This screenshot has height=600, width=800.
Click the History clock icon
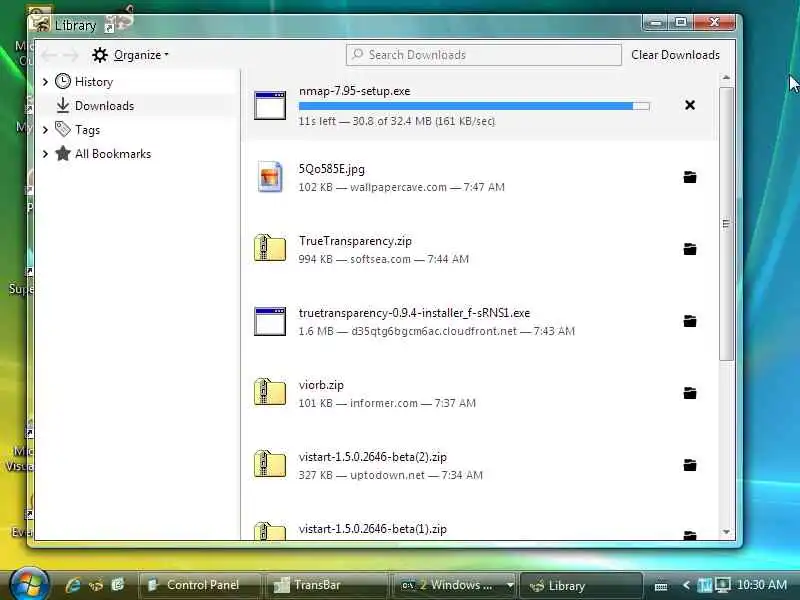pos(63,82)
